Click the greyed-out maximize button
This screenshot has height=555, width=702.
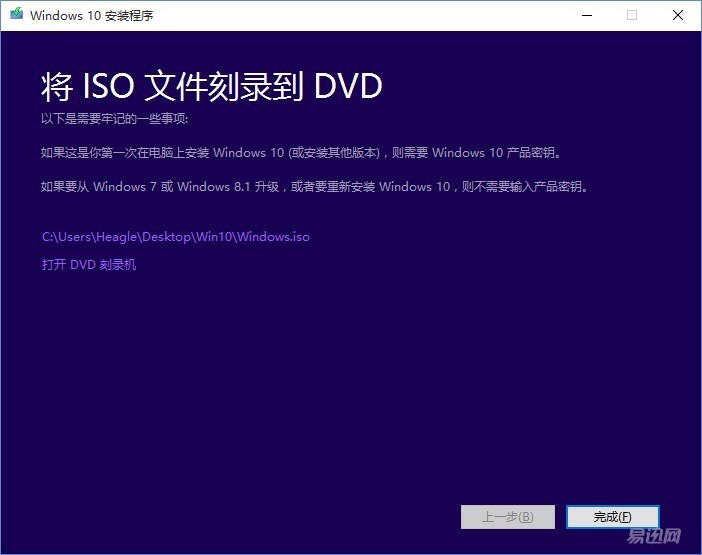(x=632, y=15)
